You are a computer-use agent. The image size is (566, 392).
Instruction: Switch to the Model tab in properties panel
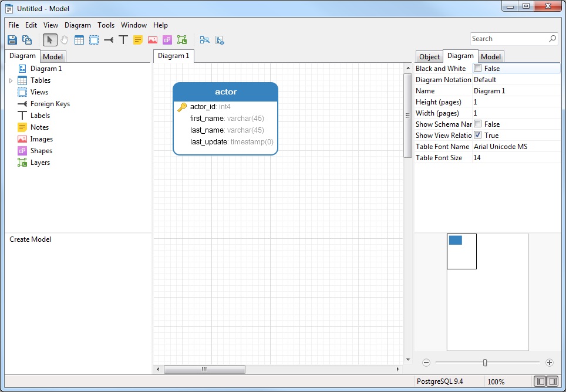(491, 56)
